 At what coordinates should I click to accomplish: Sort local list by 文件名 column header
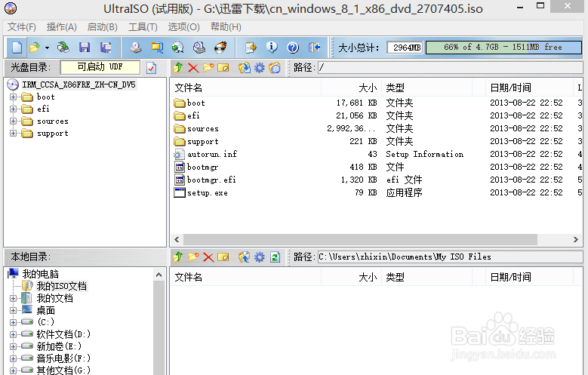[245, 277]
